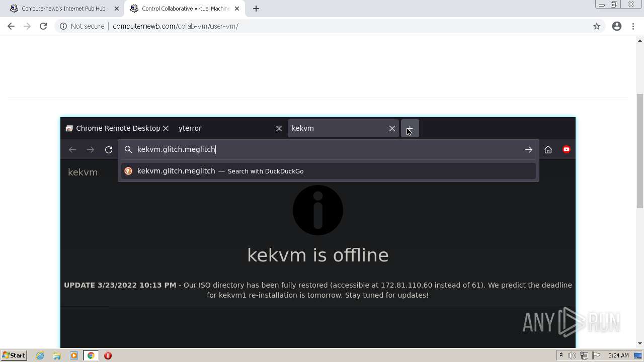Open the Windows Start menu

coord(14,355)
